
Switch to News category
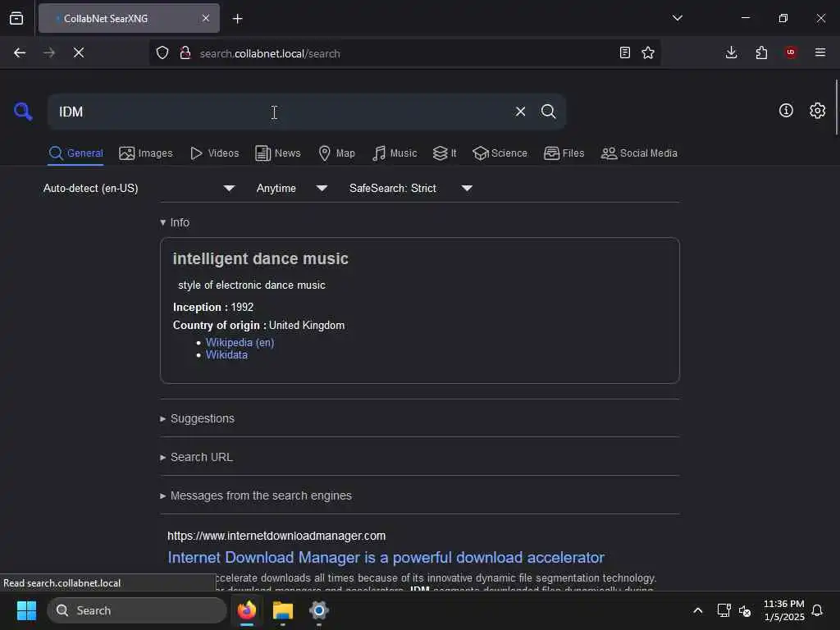click(x=277, y=153)
